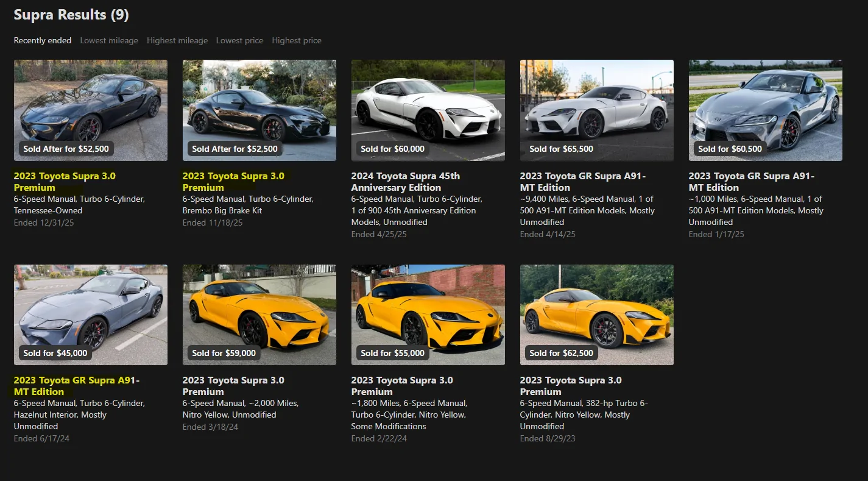
Task: Click the photo of the Tennessee-Owned Supra listing
Action: (x=91, y=110)
